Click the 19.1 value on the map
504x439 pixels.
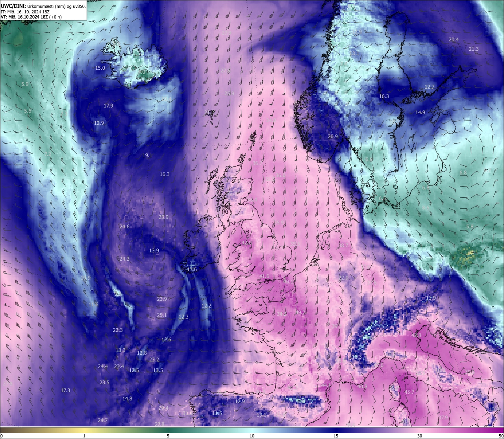point(147,155)
